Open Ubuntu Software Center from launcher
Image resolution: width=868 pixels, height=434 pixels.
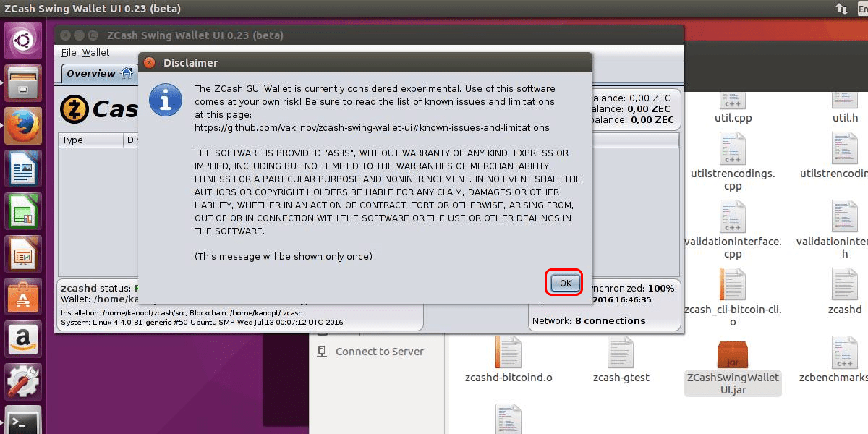[25, 296]
